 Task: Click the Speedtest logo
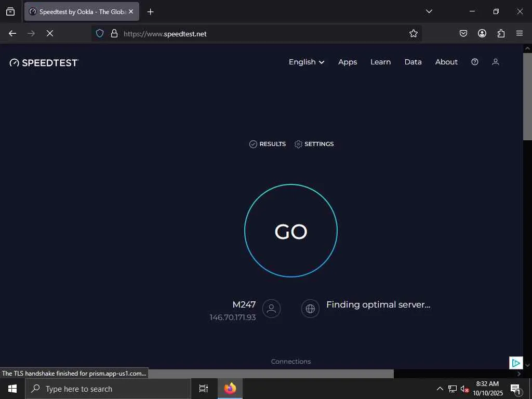click(x=44, y=63)
